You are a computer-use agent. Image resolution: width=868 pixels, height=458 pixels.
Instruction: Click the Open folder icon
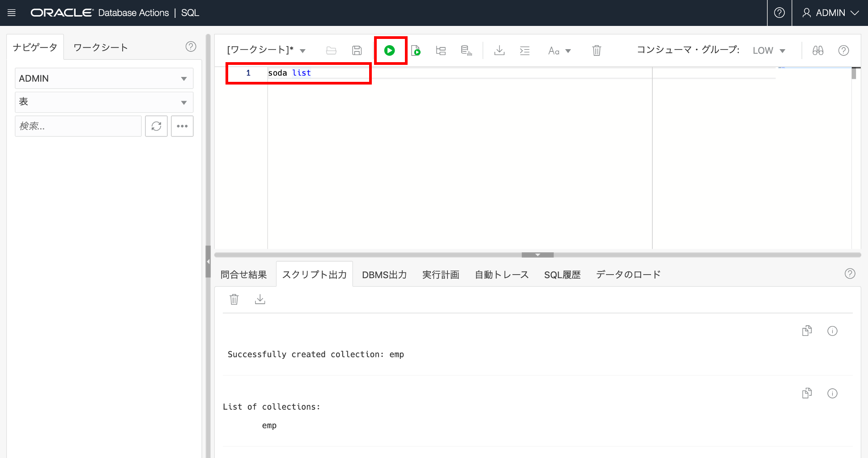click(331, 51)
